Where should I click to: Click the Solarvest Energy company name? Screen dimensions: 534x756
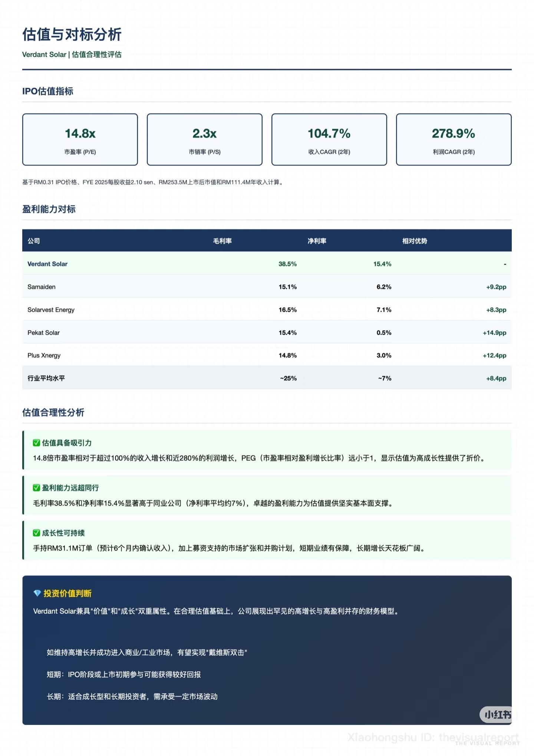51,310
